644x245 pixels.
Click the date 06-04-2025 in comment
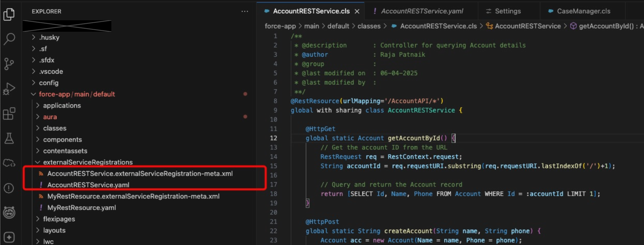399,73
